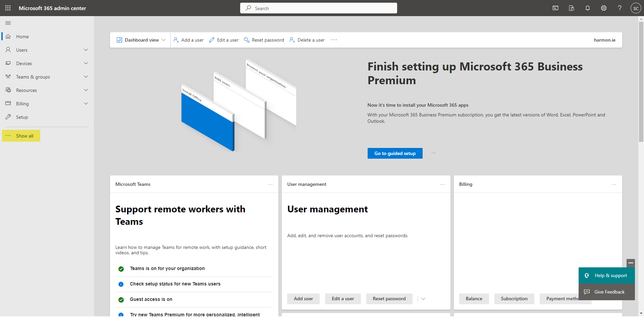The height and width of the screenshot is (317, 644).
Task: Expand the Resources navigation section
Action: pyautogui.click(x=86, y=90)
